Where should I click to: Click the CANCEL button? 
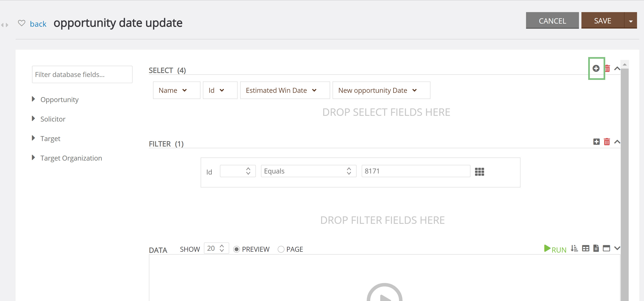552,21
